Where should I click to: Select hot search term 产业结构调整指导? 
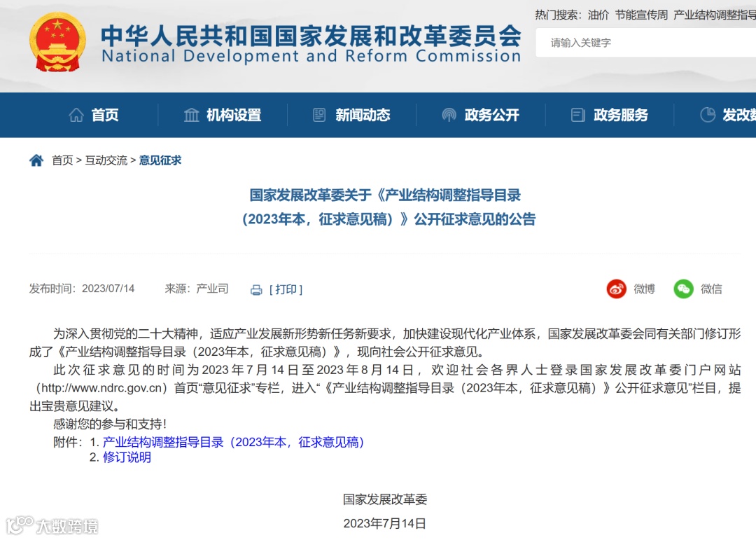click(x=715, y=15)
